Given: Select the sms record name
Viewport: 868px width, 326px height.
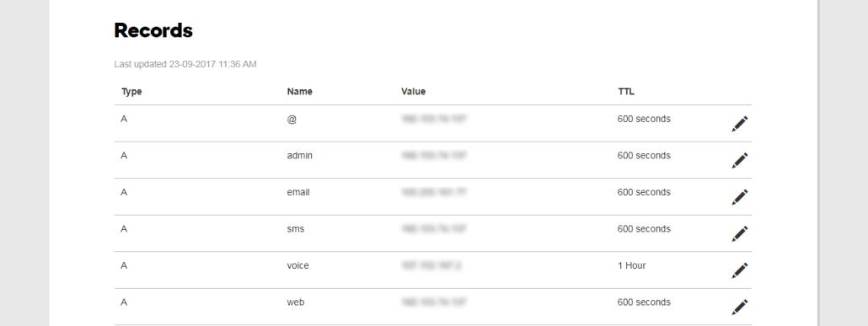Looking at the screenshot, I should [x=296, y=229].
